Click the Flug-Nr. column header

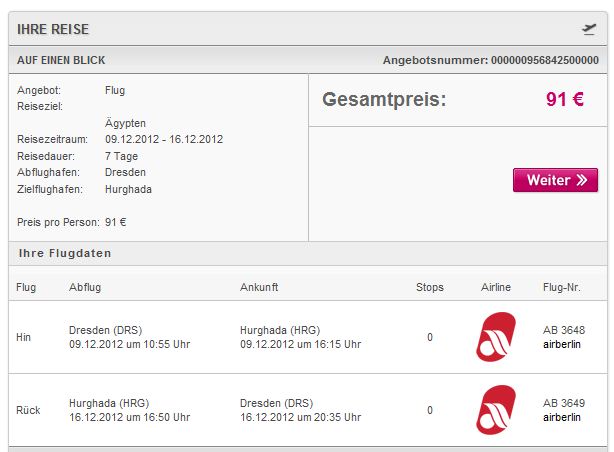[562, 287]
